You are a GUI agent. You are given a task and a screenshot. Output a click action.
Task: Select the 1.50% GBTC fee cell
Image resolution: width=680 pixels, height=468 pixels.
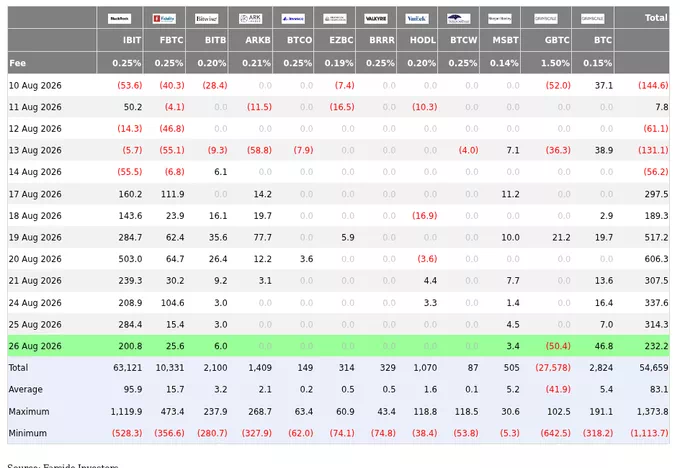click(555, 63)
